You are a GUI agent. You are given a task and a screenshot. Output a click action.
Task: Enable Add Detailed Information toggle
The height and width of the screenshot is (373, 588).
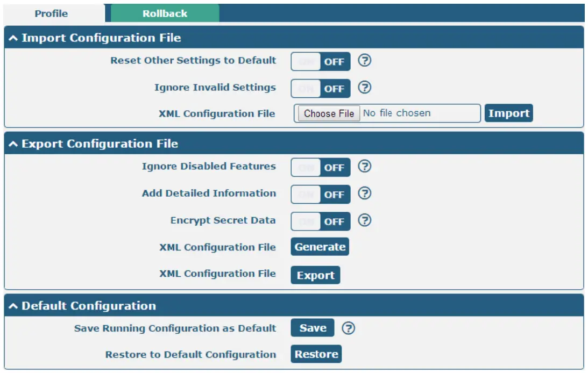pyautogui.click(x=321, y=195)
